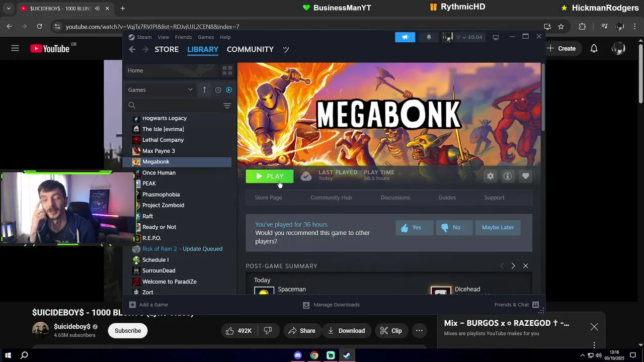
Task: Open Megabonk Discussions link
Action: 395,198
